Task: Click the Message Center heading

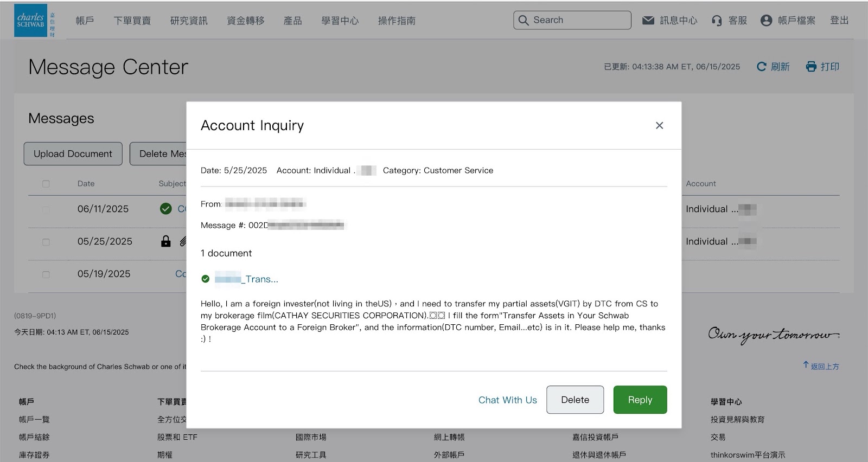Action: pos(108,67)
